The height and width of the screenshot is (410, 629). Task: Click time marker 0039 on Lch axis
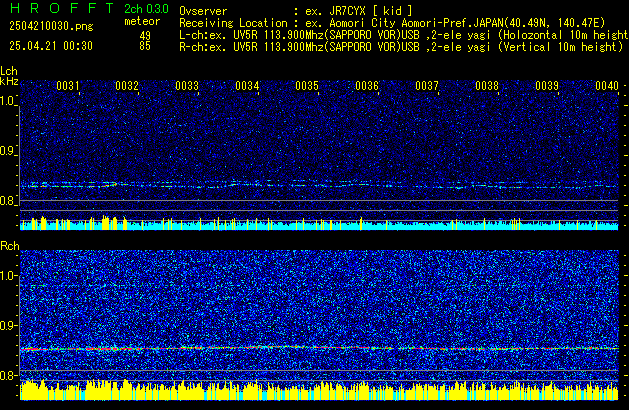[547, 86]
